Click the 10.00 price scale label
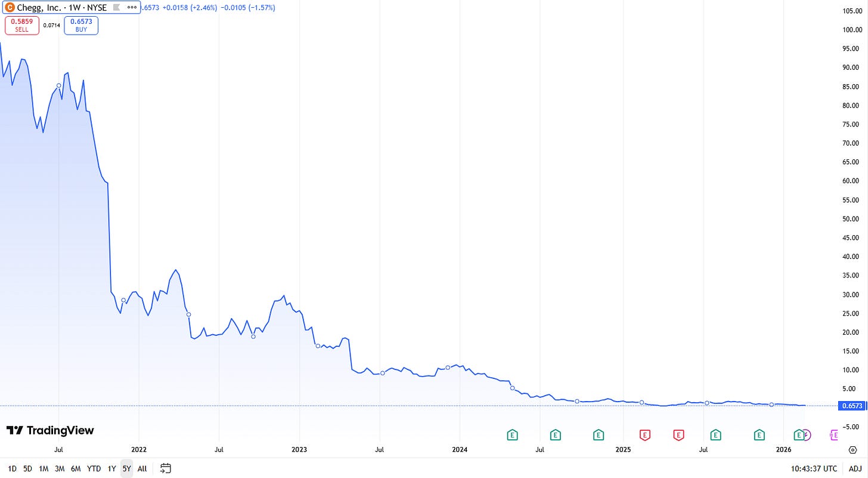 pos(851,370)
